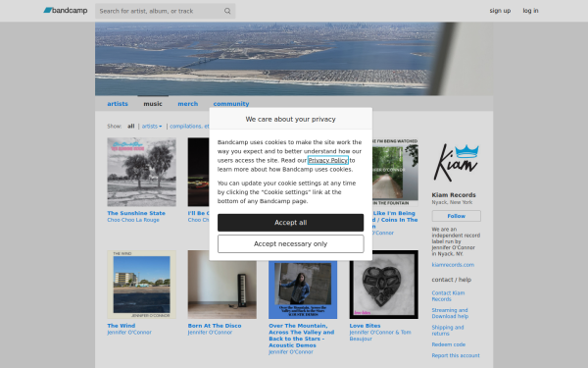Viewport: 588px width, 368px height.
Task: Click the Follow button
Action: coord(456,216)
